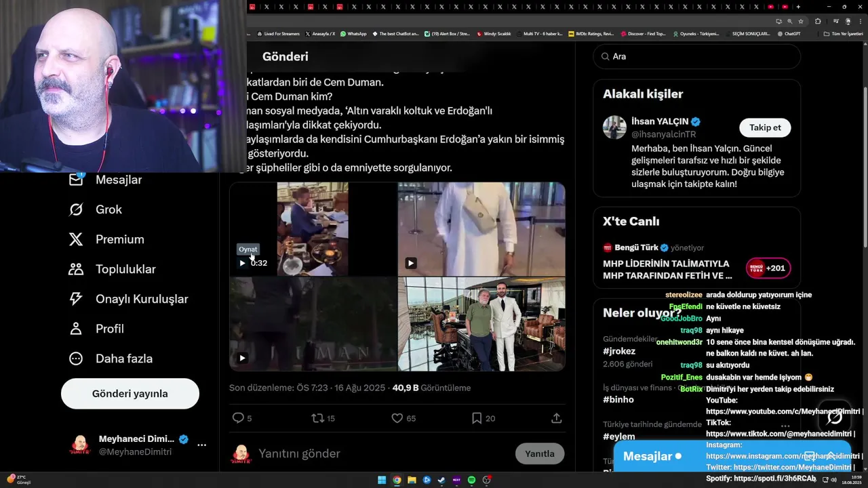Screen dimensions: 868x488
Task: Click the share post icon
Action: click(556, 418)
